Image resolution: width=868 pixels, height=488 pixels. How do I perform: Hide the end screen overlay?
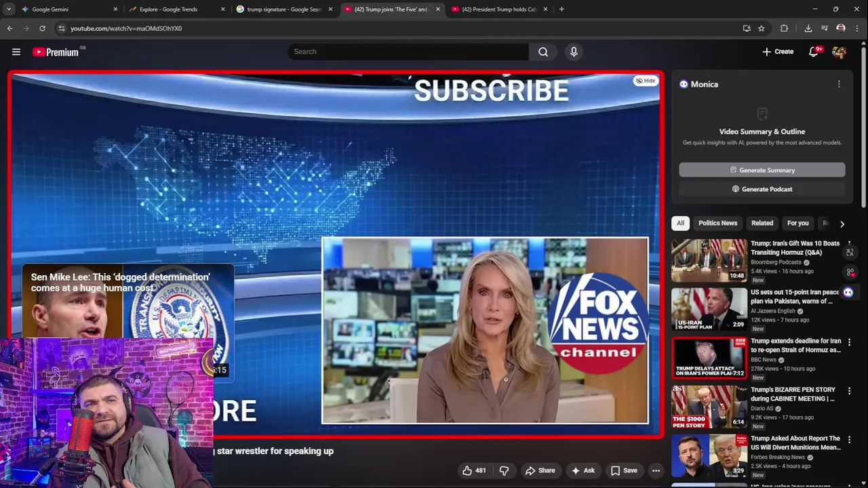coord(646,81)
